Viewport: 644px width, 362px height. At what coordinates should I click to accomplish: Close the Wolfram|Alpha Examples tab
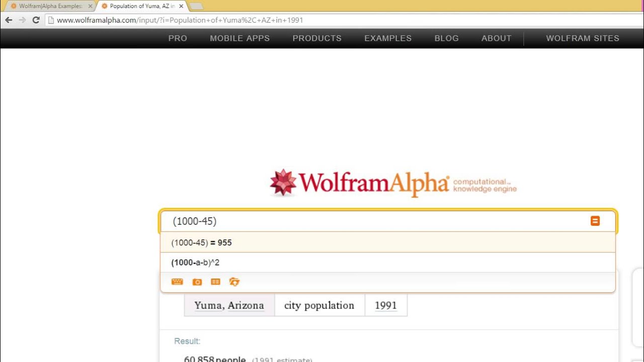click(x=90, y=6)
